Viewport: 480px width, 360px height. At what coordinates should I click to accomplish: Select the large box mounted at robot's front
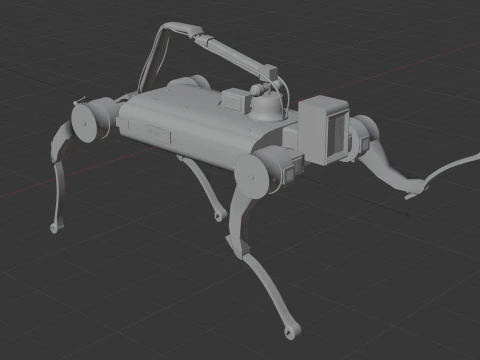click(x=323, y=129)
